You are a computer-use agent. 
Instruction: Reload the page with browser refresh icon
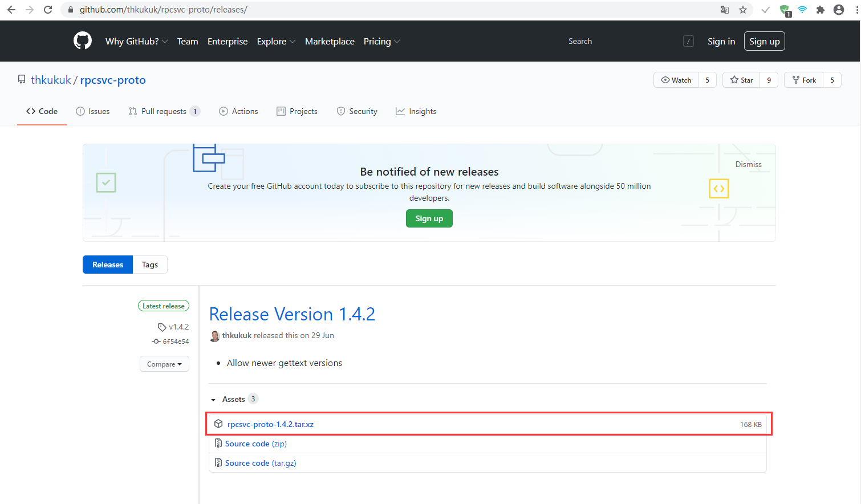(x=48, y=10)
